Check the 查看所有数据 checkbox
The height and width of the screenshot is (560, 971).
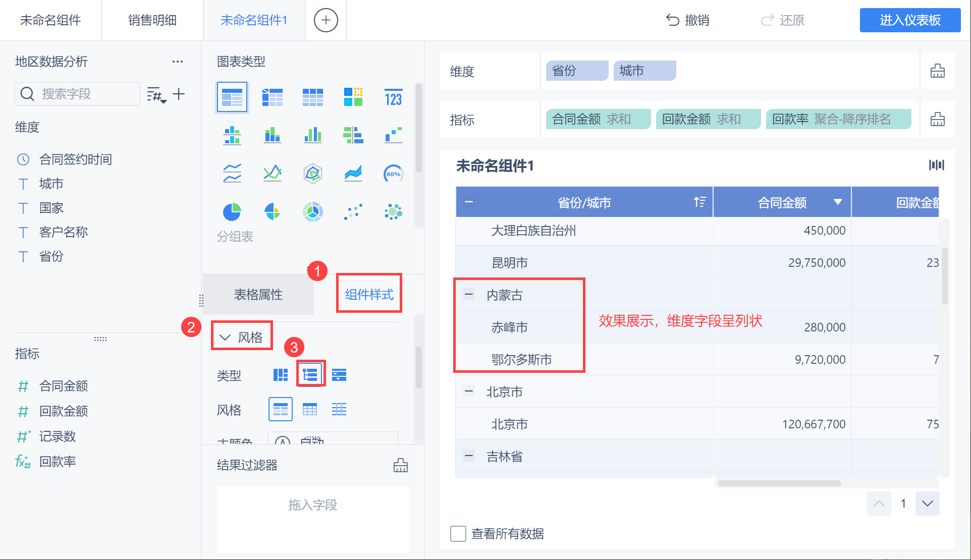458,534
